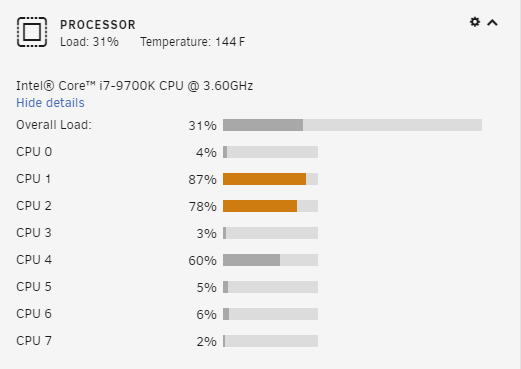Viewport: 521px width, 369px height.
Task: Click the Overall Load progress bar
Action: pyautogui.click(x=352, y=125)
